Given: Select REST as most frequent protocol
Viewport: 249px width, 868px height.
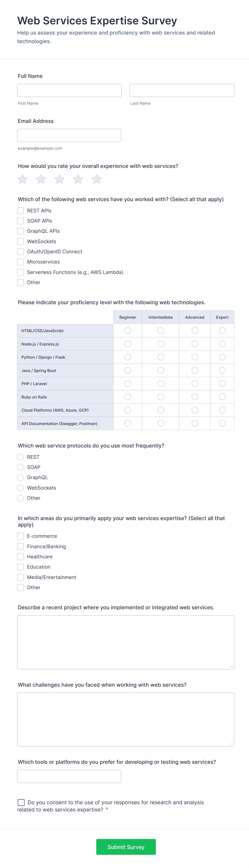Looking at the screenshot, I should click(x=20, y=457).
